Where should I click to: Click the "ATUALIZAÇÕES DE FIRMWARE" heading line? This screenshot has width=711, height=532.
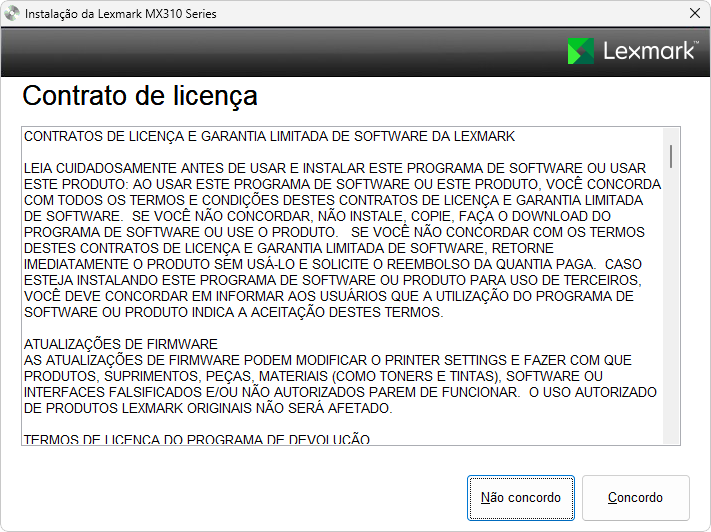121,344
